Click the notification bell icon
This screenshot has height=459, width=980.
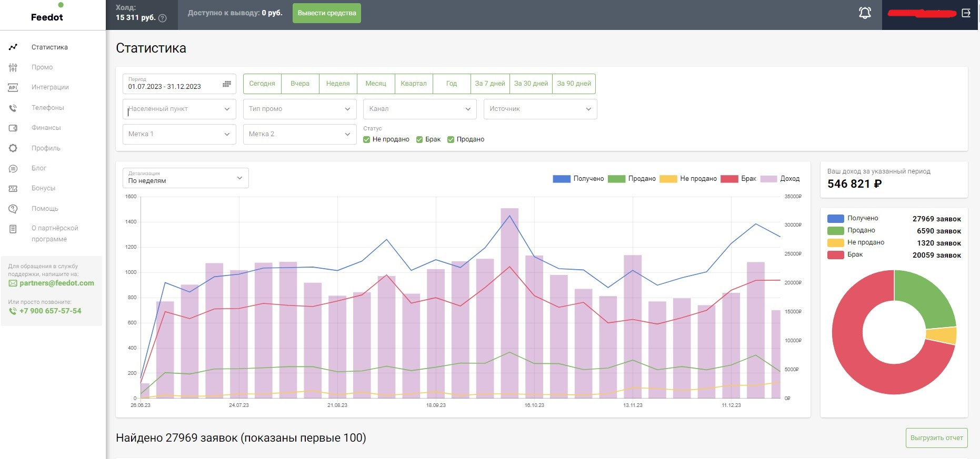pyautogui.click(x=865, y=13)
